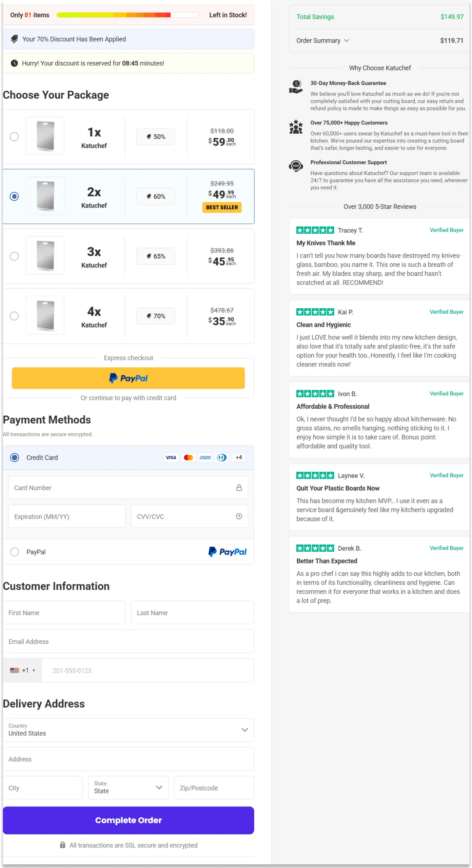The height and width of the screenshot is (868, 472).
Task: Click Tracey T.'s five-star rating
Action: pos(315,230)
